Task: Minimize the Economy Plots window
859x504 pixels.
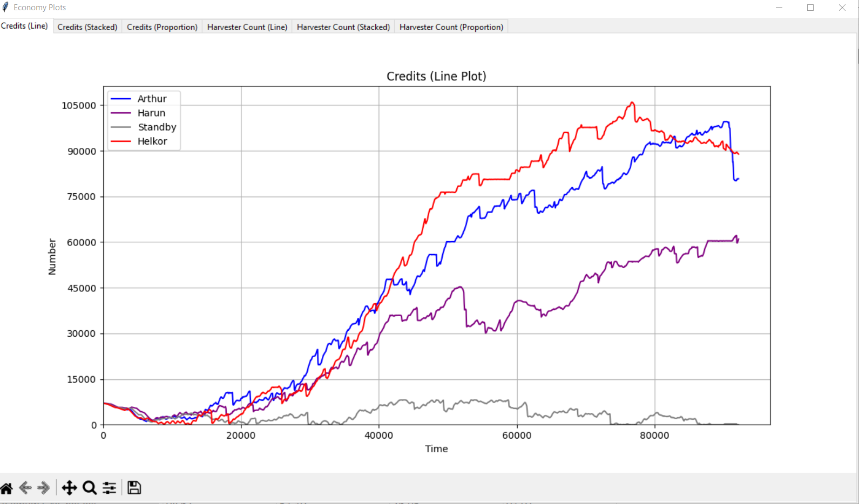Action: [779, 8]
